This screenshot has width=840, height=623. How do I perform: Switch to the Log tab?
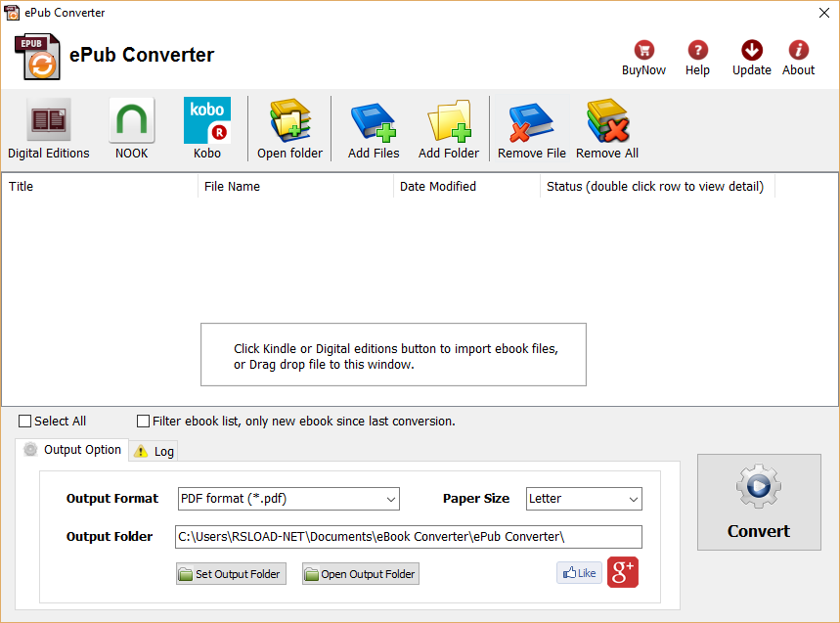tap(154, 451)
